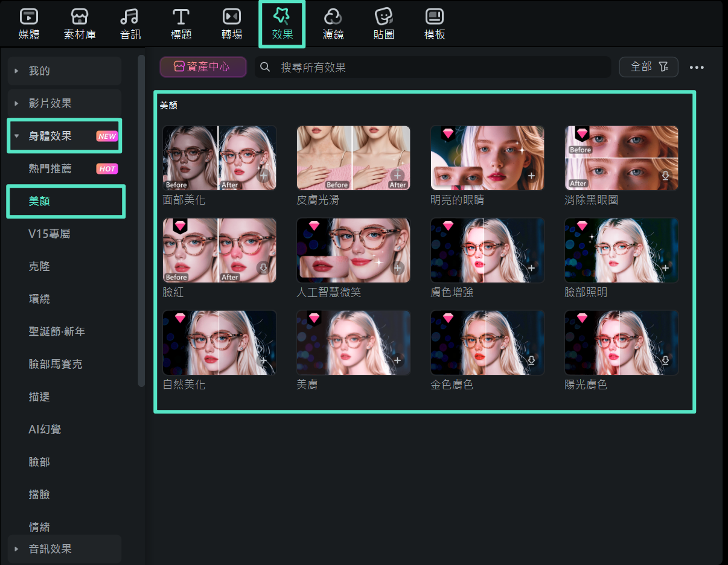The width and height of the screenshot is (728, 565).
Task: Expand the 影片效果 category
Action: point(17,104)
